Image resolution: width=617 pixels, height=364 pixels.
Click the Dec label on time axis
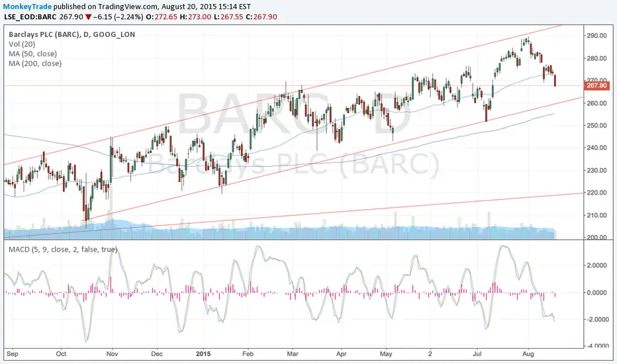pos(157,354)
